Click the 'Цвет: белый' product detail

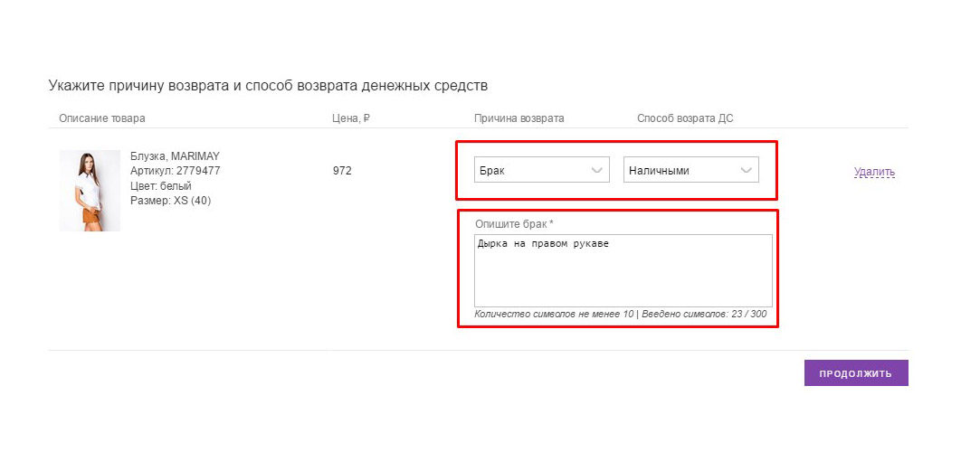pos(161,185)
